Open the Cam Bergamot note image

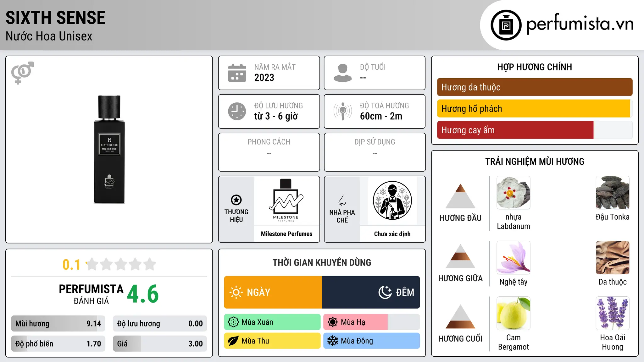click(x=514, y=313)
